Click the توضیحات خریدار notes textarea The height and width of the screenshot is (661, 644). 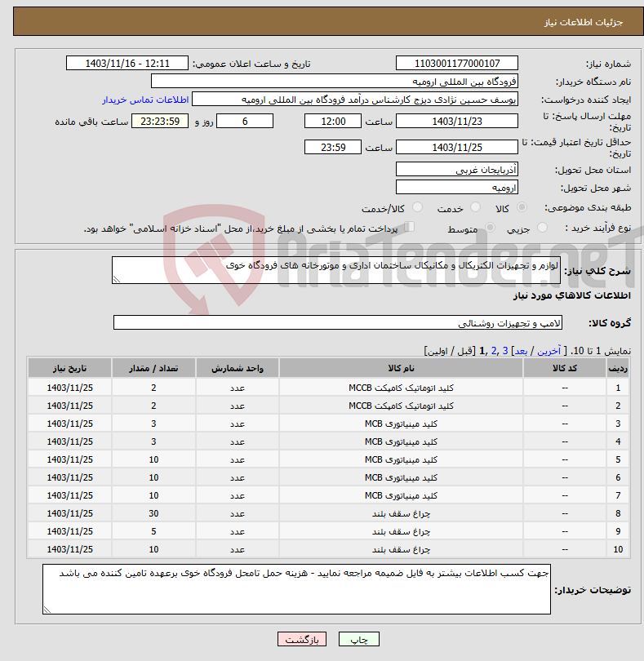296,589
